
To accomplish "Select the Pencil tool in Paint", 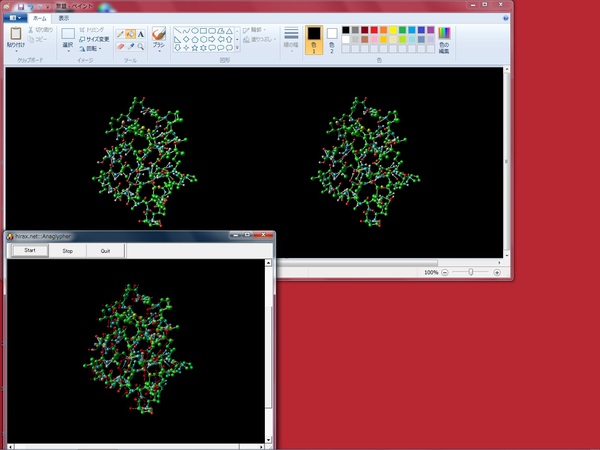I will coord(120,33).
